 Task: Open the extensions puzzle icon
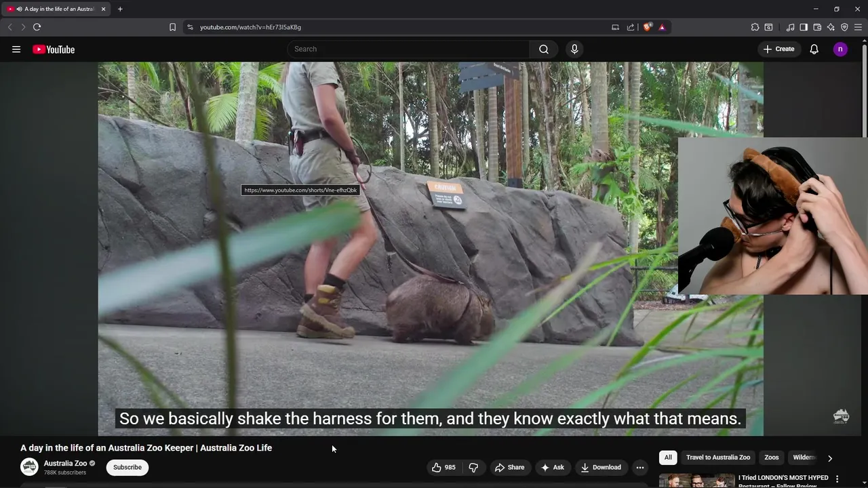tap(755, 27)
